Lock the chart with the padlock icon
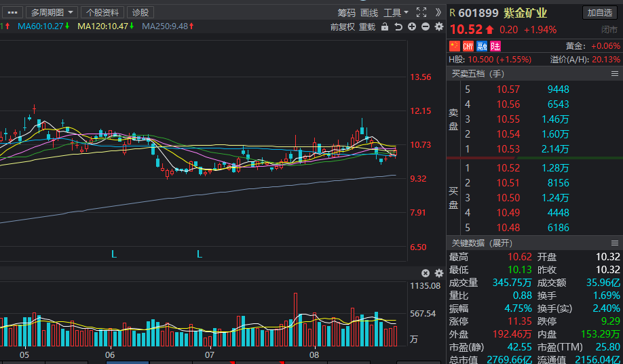The image size is (623, 364). coord(385,26)
